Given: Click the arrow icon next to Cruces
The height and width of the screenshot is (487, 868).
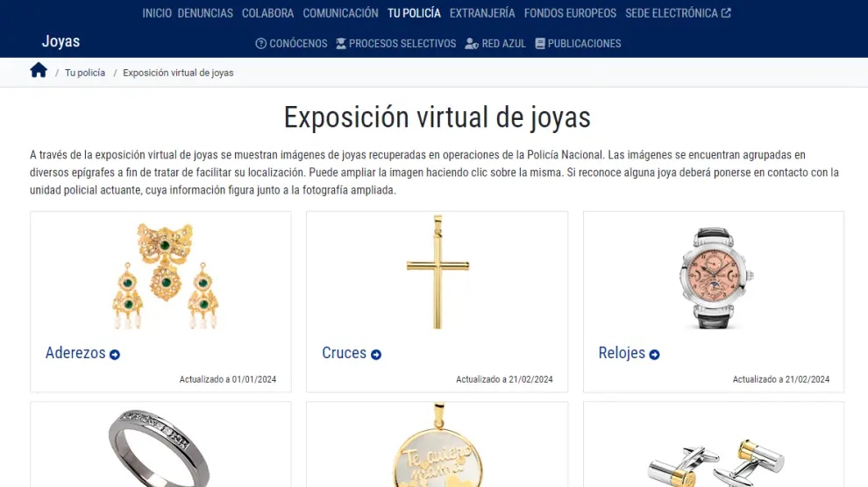Looking at the screenshot, I should pos(376,355).
